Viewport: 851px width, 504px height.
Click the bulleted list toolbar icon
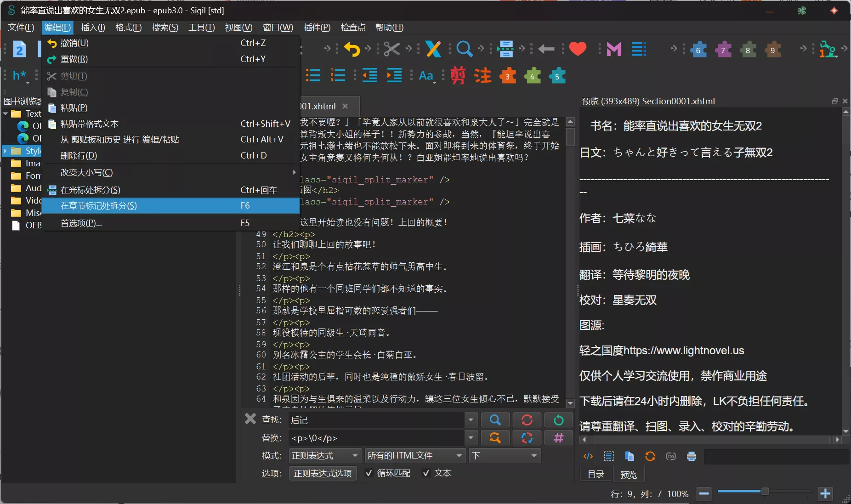click(313, 76)
